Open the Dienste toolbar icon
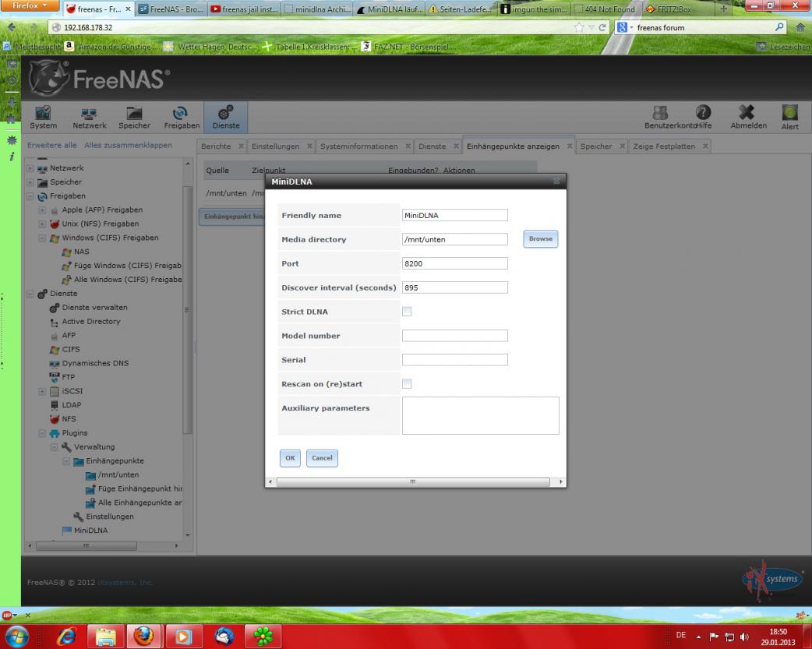812x649 pixels. pyautogui.click(x=226, y=117)
